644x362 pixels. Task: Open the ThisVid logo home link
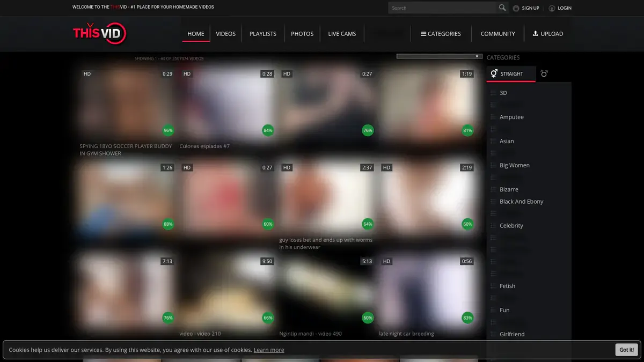pyautogui.click(x=100, y=33)
